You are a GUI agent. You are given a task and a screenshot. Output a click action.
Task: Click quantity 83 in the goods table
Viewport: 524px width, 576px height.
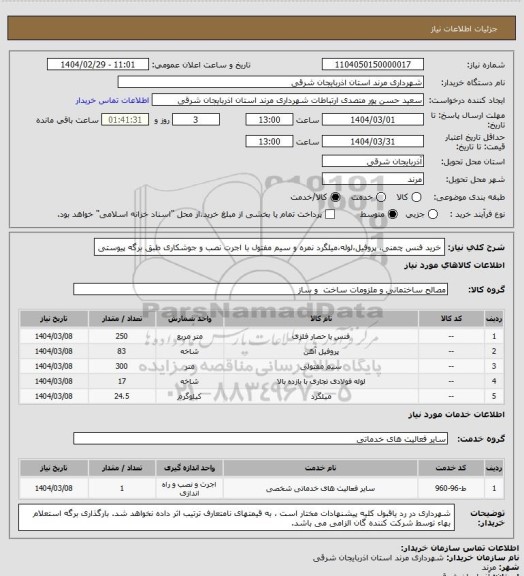(122, 351)
